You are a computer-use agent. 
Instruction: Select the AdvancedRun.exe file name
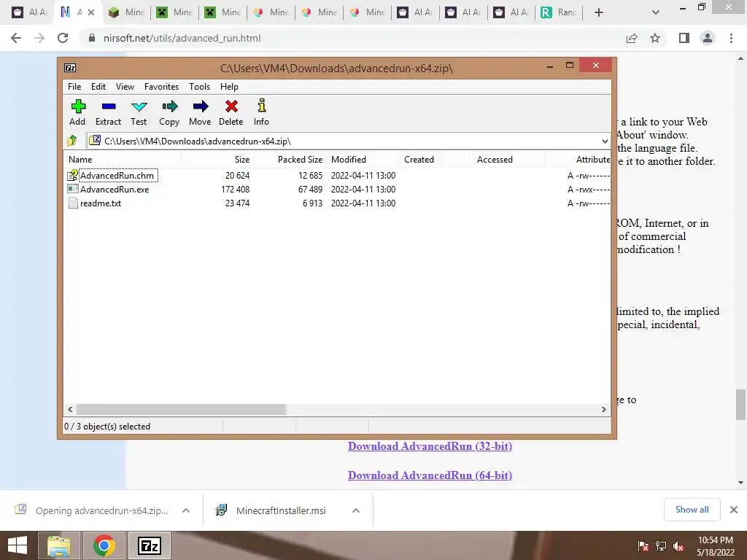pos(115,189)
